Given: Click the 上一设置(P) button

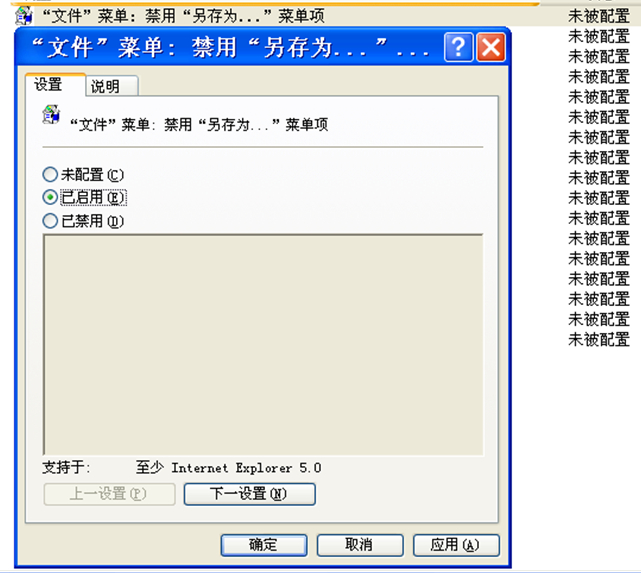Looking at the screenshot, I should pos(110,494).
